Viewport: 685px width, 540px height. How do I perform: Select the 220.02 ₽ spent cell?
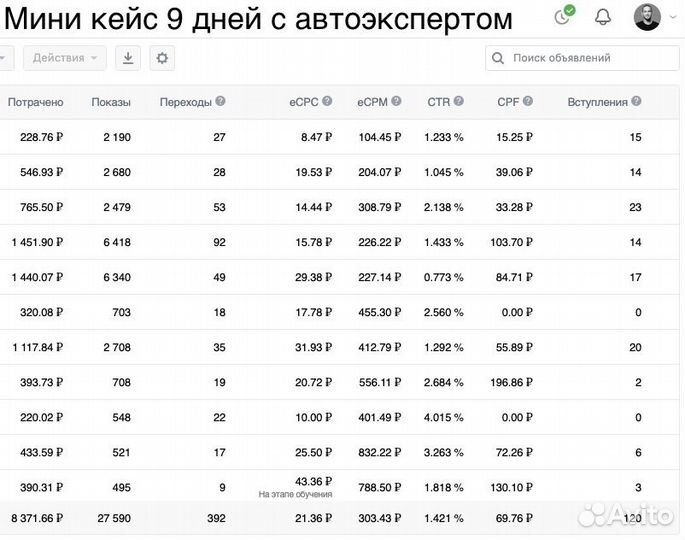click(42, 417)
